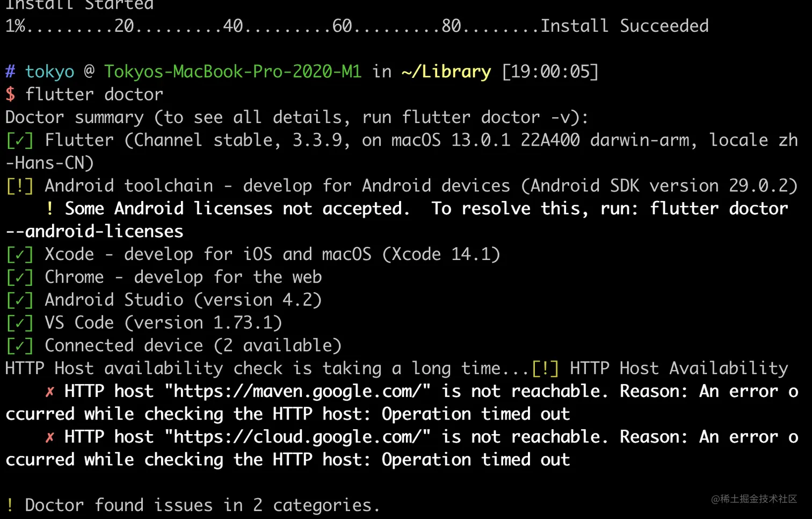This screenshot has width=812, height=519.
Task: Click the yellow exclamation before 'Some Android licenses'
Action: point(50,208)
